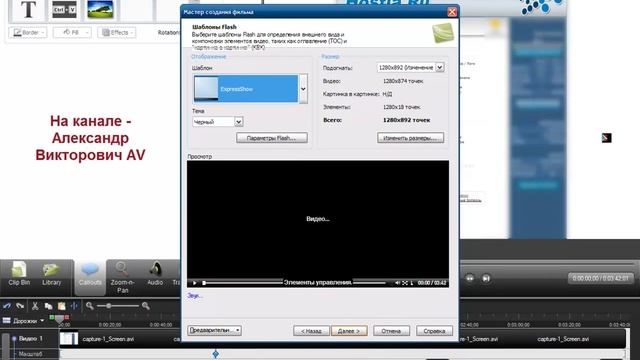Pick the landscape image callout thumbnail
This screenshot has width=640, height=360.
[100, 9]
